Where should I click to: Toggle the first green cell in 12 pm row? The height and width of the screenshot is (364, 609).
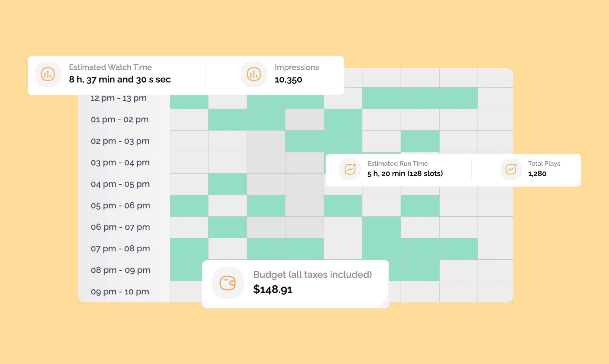189,98
